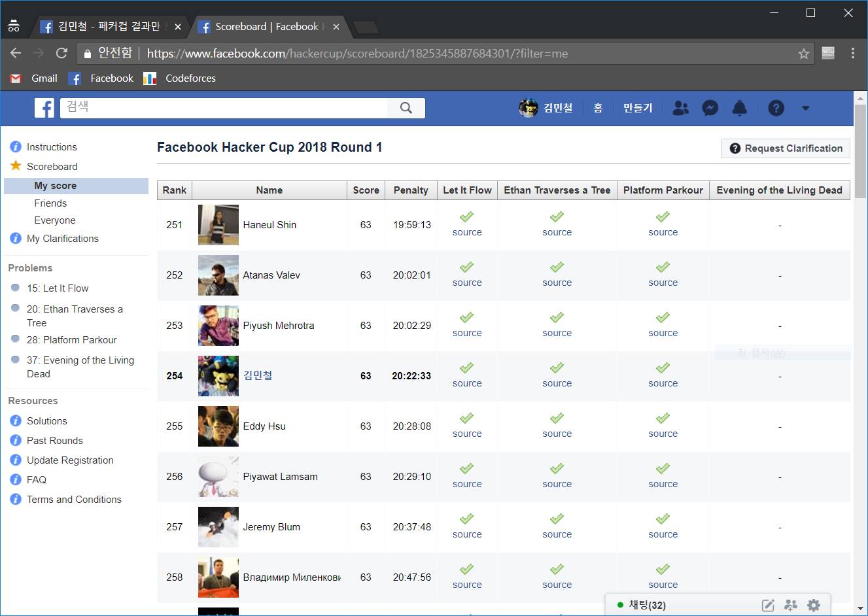Screen dimensions: 868x616
Task: View Piyawat Lamsam's Ethan Traverses a Tree source
Action: click(x=557, y=484)
